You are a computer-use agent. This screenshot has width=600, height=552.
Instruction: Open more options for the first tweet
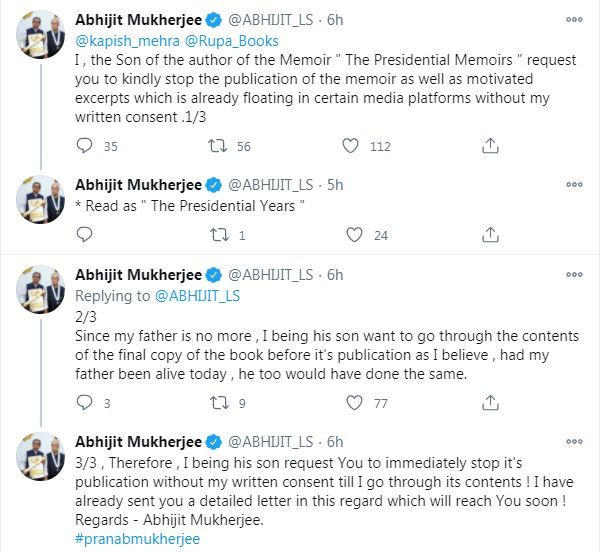(x=573, y=20)
